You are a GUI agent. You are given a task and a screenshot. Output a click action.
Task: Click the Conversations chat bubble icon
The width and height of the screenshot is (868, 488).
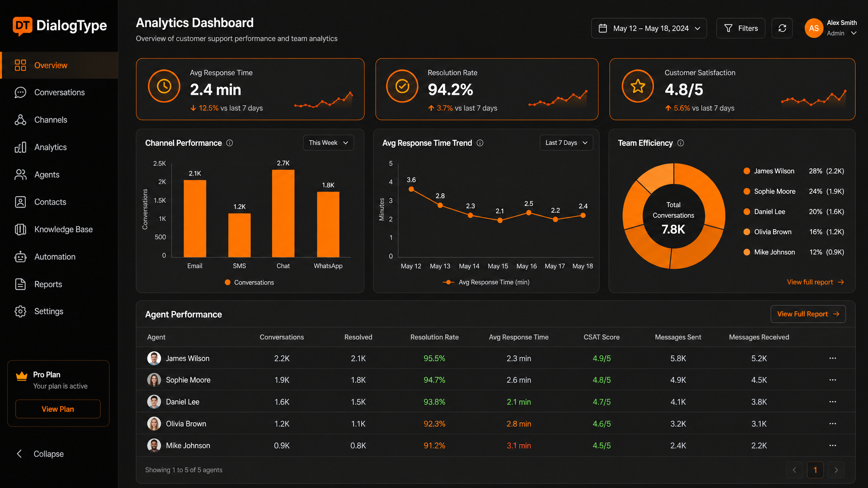coord(20,92)
